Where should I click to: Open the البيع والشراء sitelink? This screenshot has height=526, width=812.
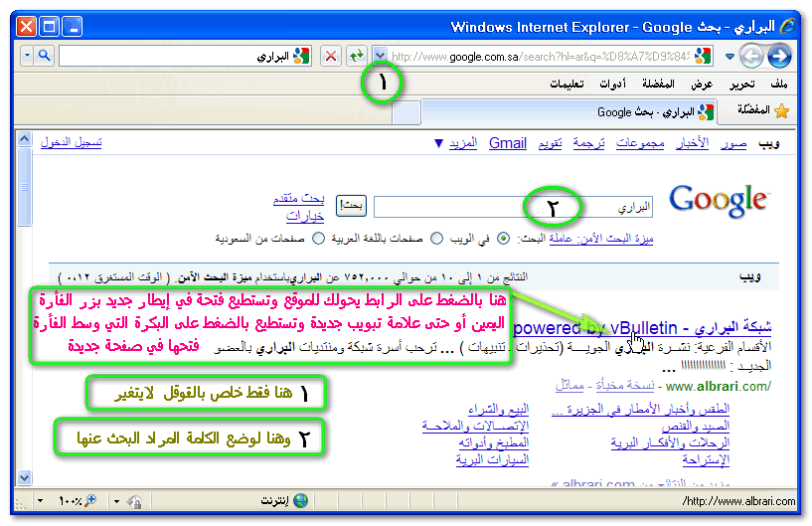498,410
